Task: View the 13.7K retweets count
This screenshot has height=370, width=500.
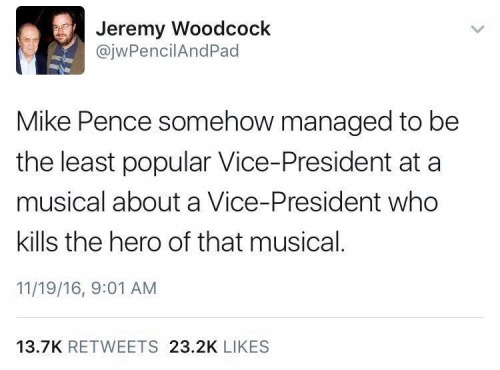Action: point(39,347)
